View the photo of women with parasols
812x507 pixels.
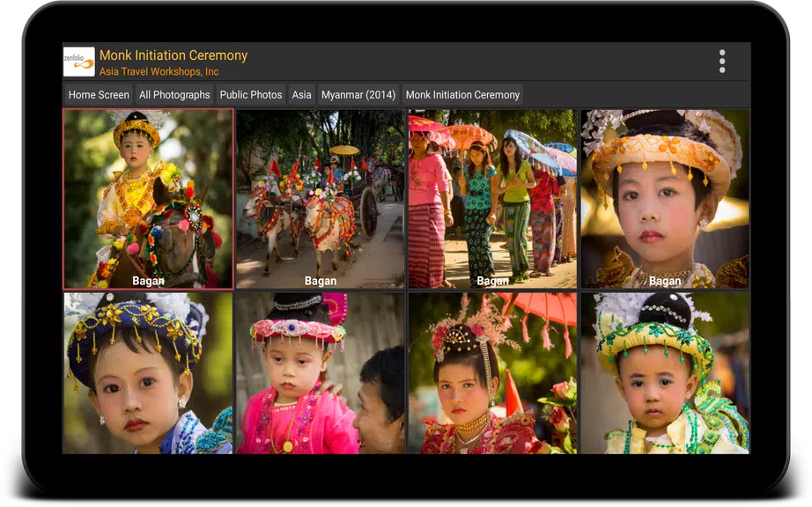tap(492, 197)
